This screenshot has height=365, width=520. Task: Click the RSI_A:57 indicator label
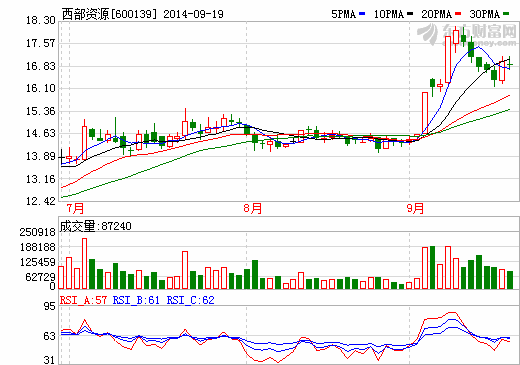tap(83, 300)
